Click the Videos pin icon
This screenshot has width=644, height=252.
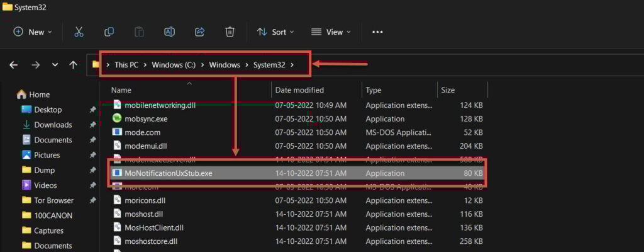click(92, 185)
